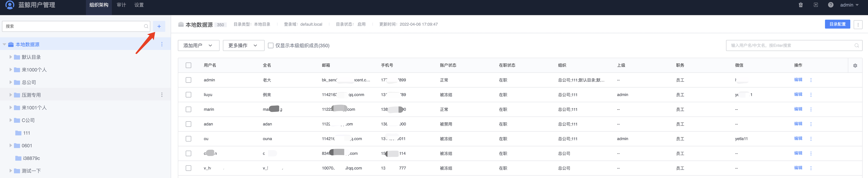This screenshot has width=868, height=178.
Task: Expand the 总公司 tree folder
Action: pyautogui.click(x=11, y=82)
